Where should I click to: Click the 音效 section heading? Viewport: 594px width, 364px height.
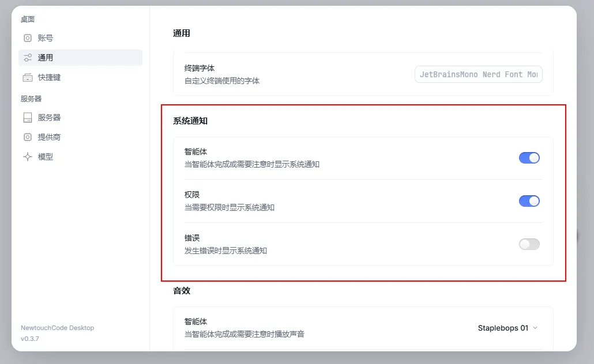[182, 291]
